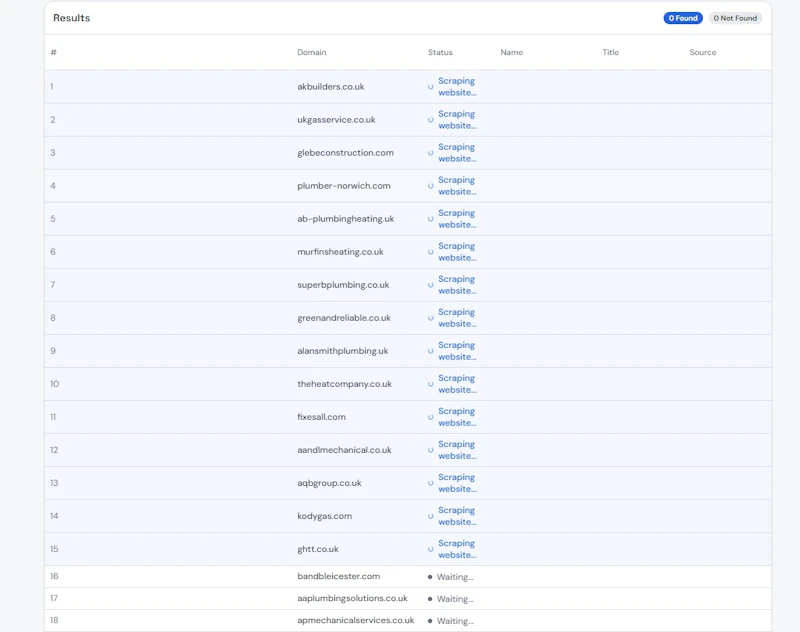Click row number 15 cell
800x632 pixels.
[54, 549]
